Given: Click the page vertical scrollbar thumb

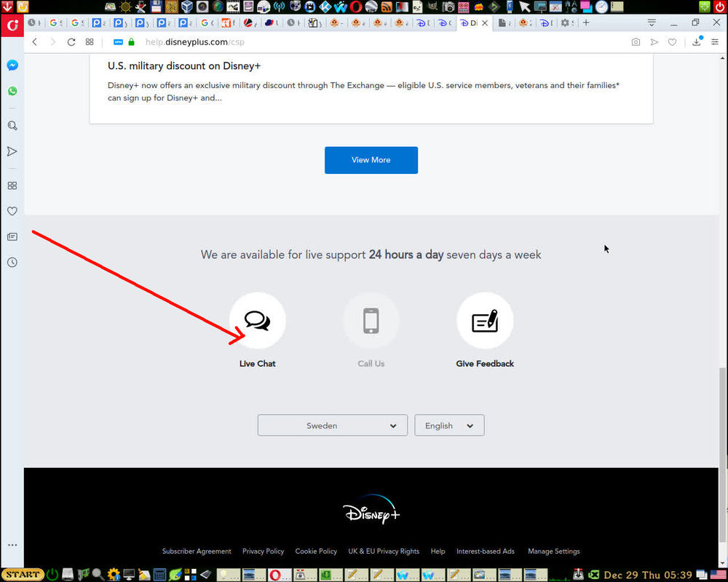Looking at the screenshot, I should [x=722, y=455].
